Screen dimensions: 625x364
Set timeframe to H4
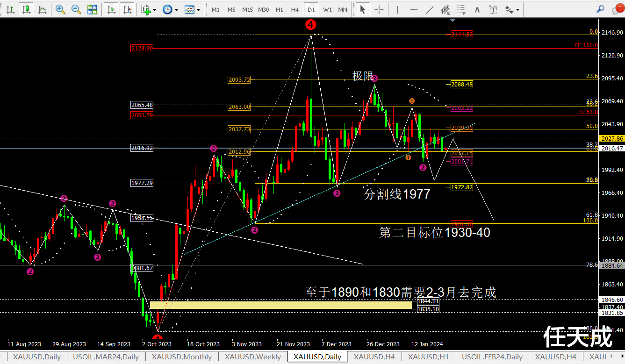pyautogui.click(x=295, y=9)
